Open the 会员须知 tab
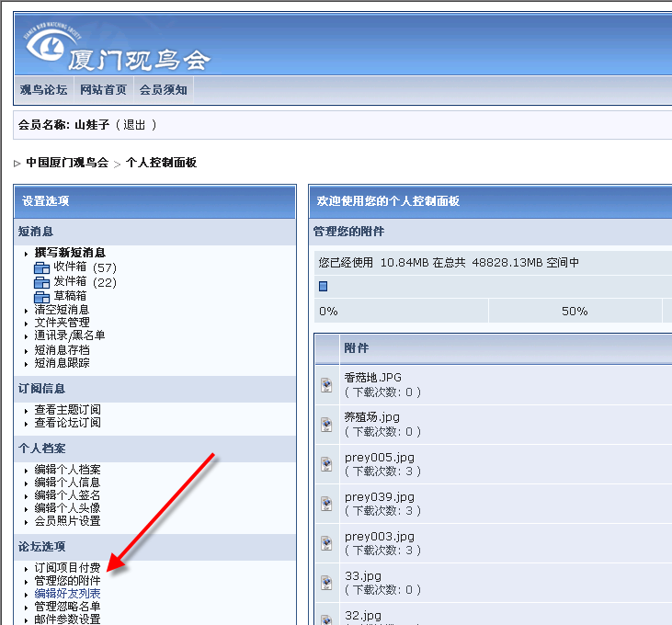The height and width of the screenshot is (625, 672). click(164, 89)
